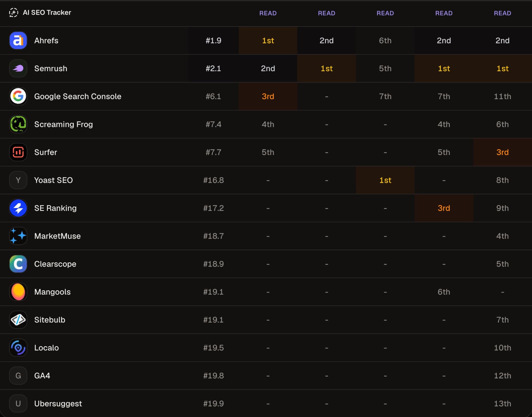The width and height of the screenshot is (532, 417).
Task: Click the MarketMuse sparkle logo
Action: 18,236
